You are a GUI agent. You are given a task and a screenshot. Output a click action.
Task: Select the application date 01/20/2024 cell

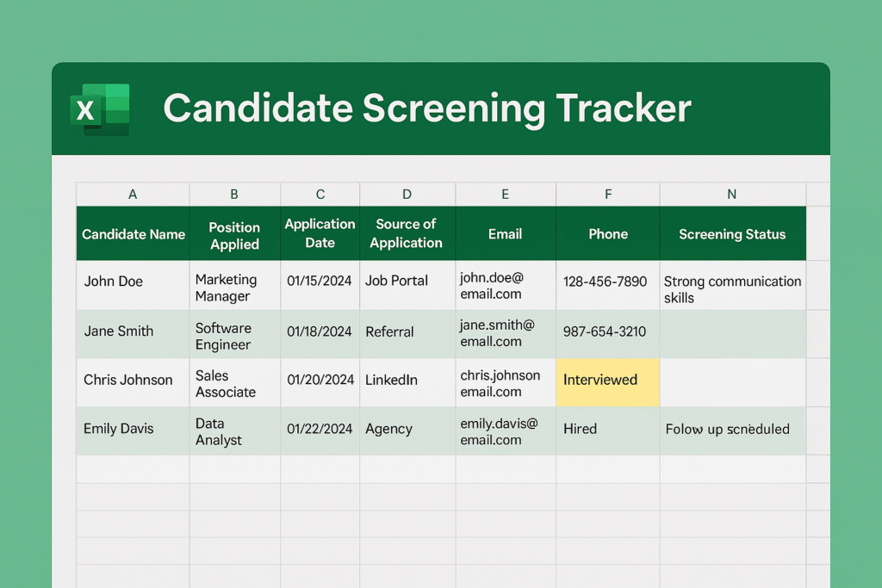(320, 380)
